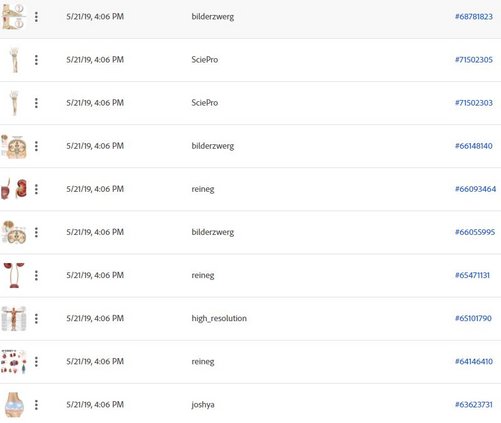Select the kidney illustration thumbnail by reineg
This screenshot has height=423, width=501.
coord(14,189)
